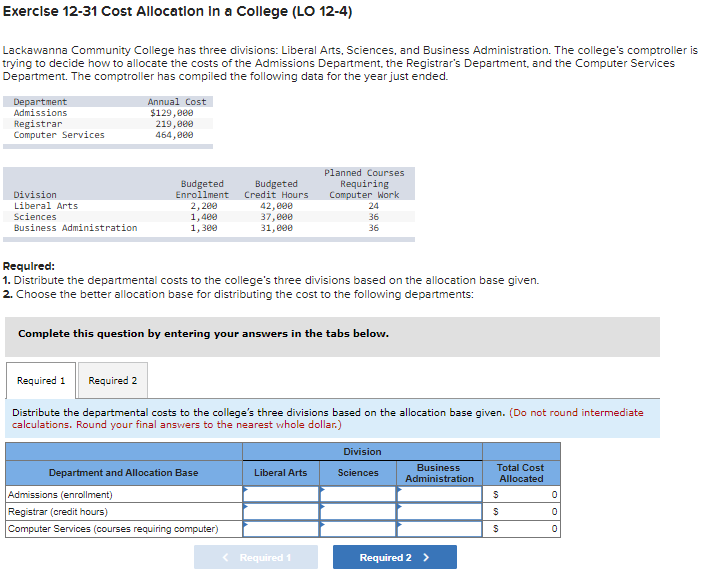Click the Admissions (enrollment) row label

[x=60, y=495]
